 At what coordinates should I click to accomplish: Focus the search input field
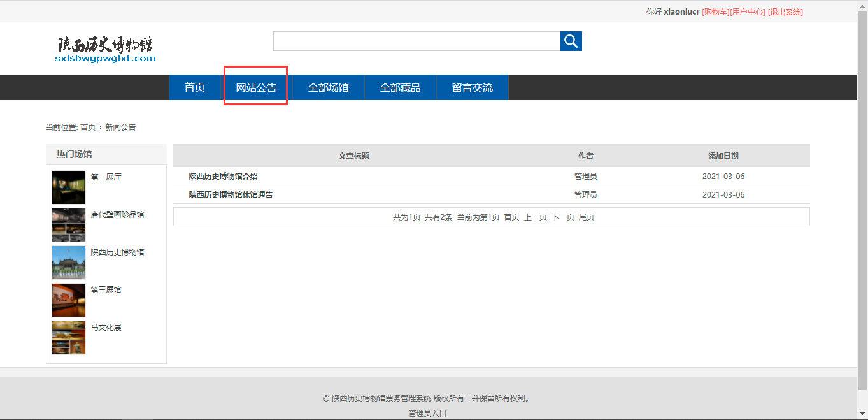coord(416,41)
